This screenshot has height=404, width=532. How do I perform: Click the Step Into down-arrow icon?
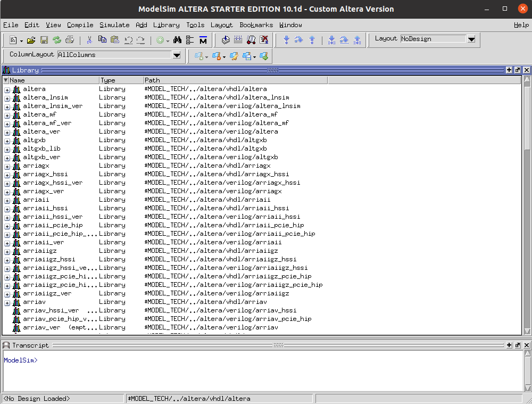coord(286,40)
